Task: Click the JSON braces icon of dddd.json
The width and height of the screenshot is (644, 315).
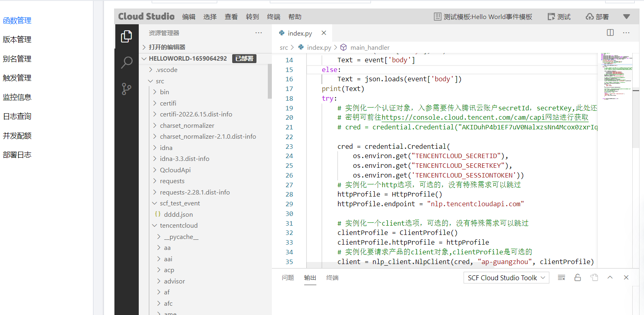Action: click(158, 214)
